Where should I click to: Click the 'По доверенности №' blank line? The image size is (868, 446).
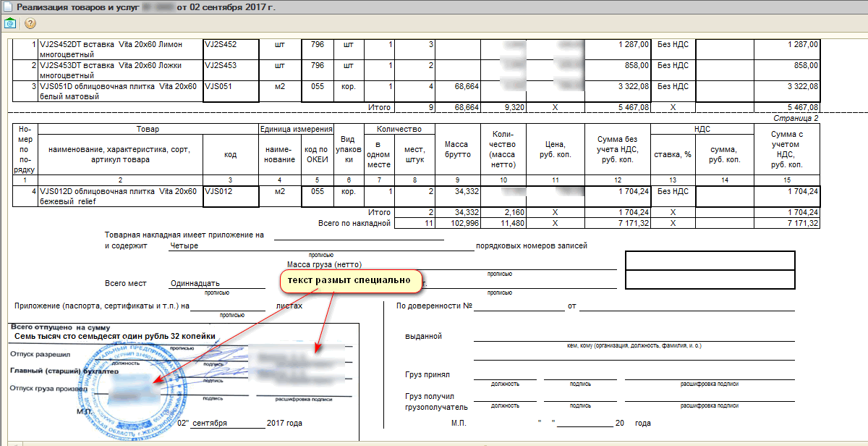pyautogui.click(x=519, y=306)
